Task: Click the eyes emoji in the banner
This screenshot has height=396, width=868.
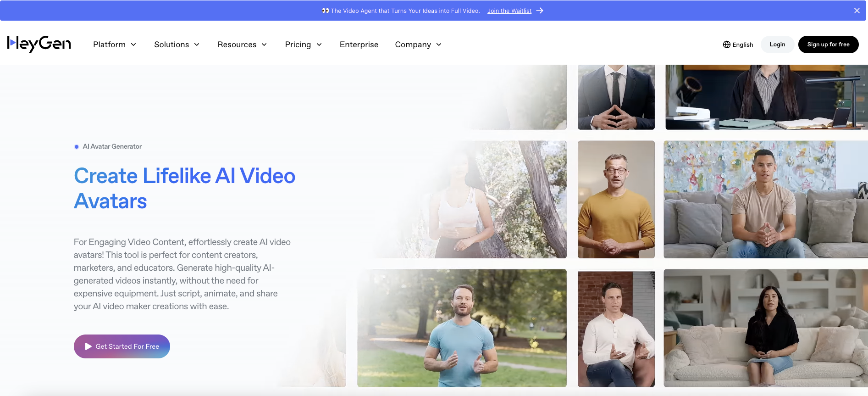Action: pyautogui.click(x=325, y=11)
